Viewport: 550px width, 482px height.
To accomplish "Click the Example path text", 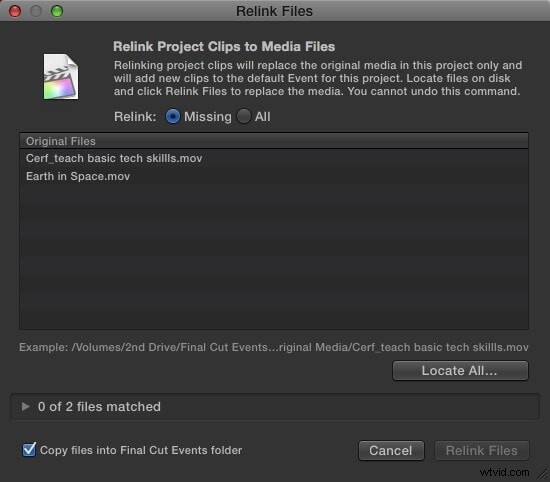I will pyautogui.click(x=274, y=347).
